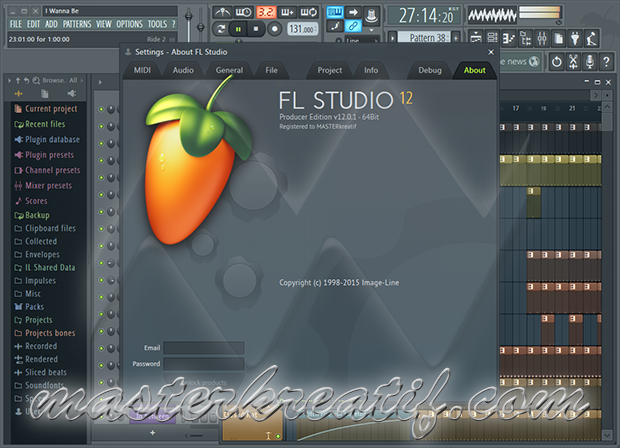Click the browser search magnifier icon
The height and width of the screenshot is (448, 620).
point(36,81)
